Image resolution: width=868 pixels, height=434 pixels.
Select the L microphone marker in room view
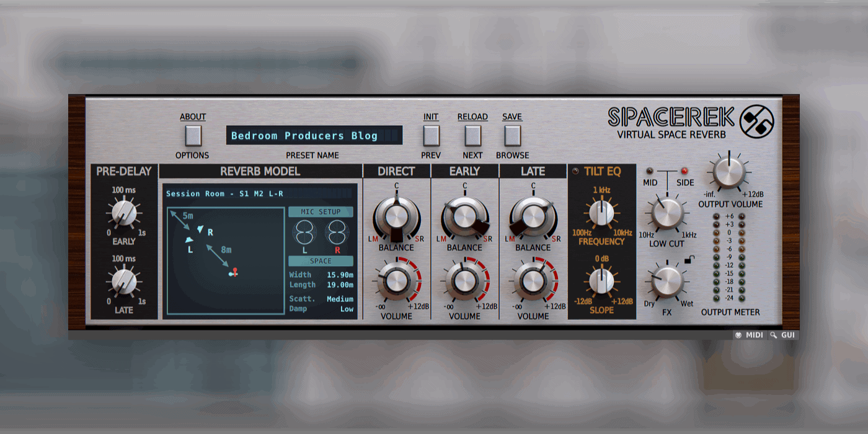click(190, 239)
